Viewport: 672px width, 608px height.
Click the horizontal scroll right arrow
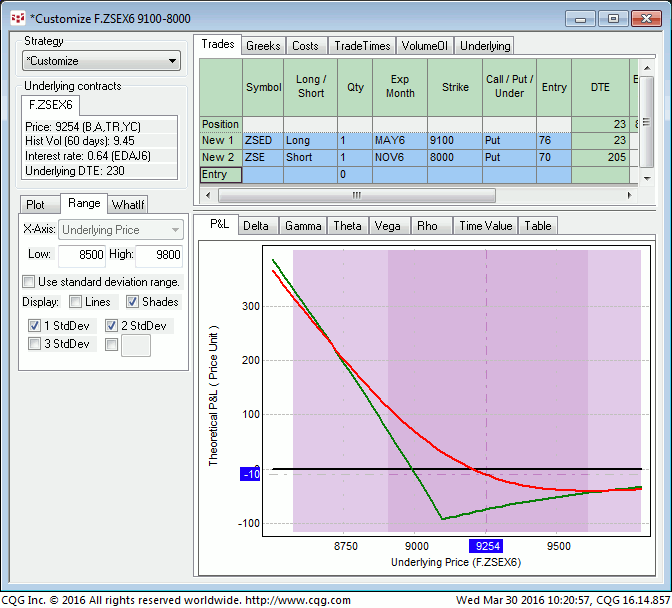point(629,195)
